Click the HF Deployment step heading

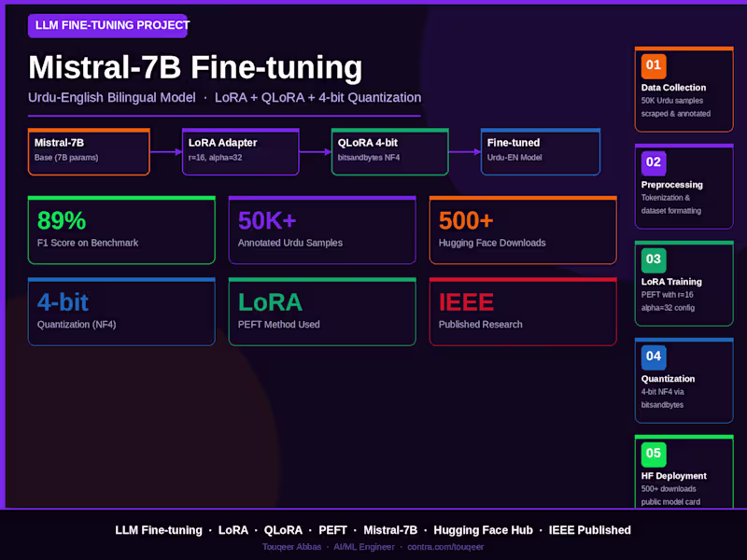[674, 476]
